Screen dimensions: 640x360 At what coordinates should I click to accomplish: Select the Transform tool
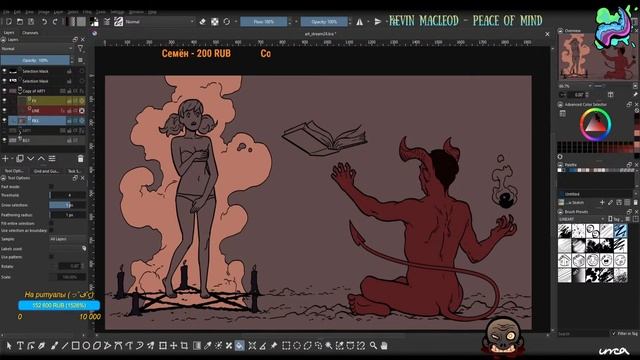point(162,346)
